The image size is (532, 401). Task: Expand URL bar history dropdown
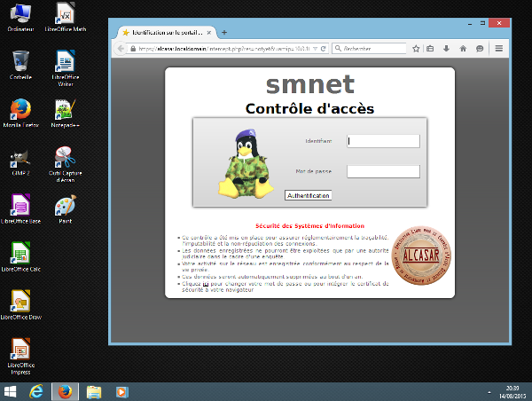[315, 49]
